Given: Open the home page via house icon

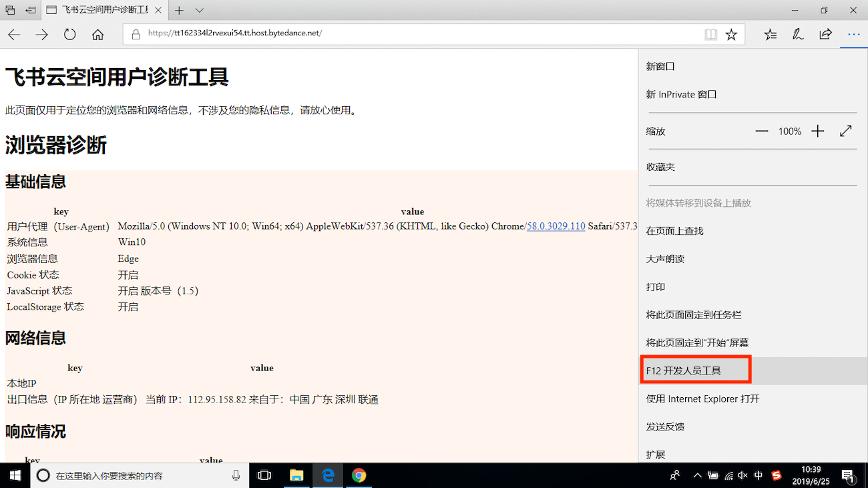Looking at the screenshot, I should point(98,35).
